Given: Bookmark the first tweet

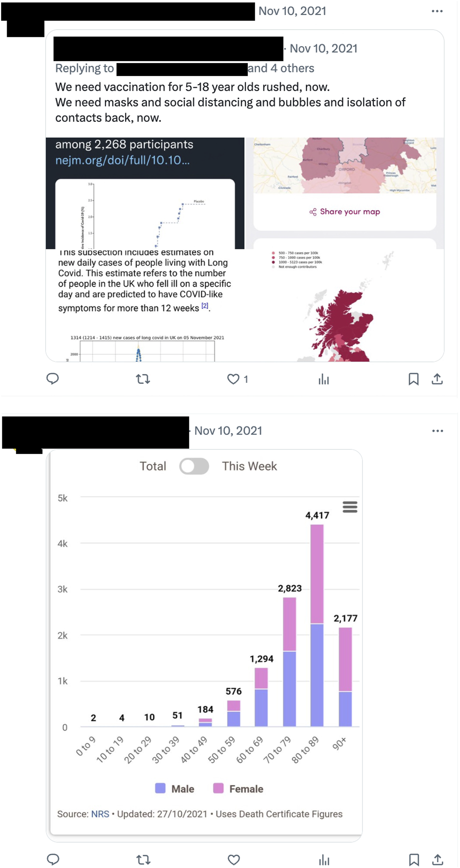Looking at the screenshot, I should (x=414, y=379).
